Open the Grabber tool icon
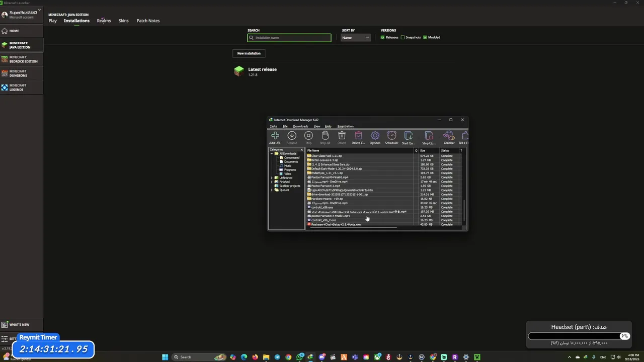The image size is (644, 362). point(449,138)
